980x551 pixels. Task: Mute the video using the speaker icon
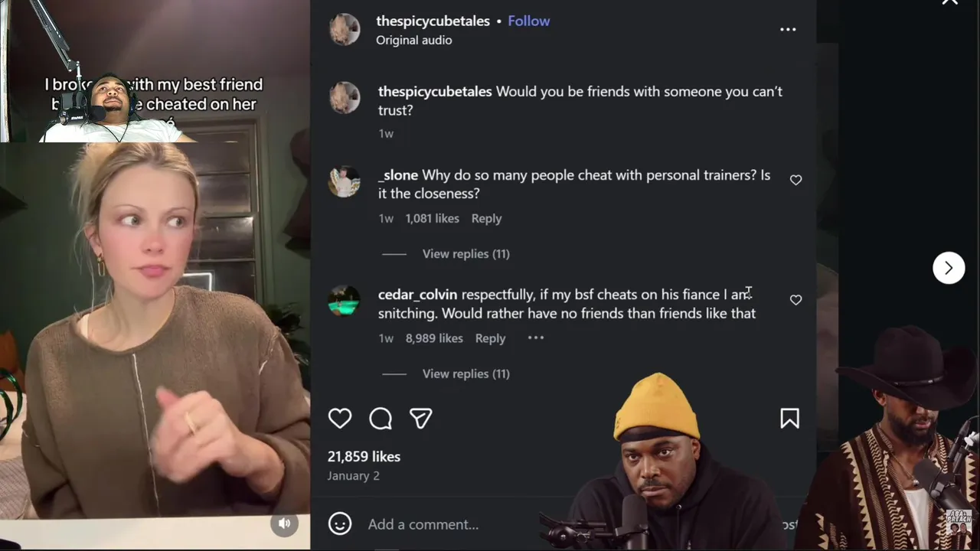coord(284,523)
